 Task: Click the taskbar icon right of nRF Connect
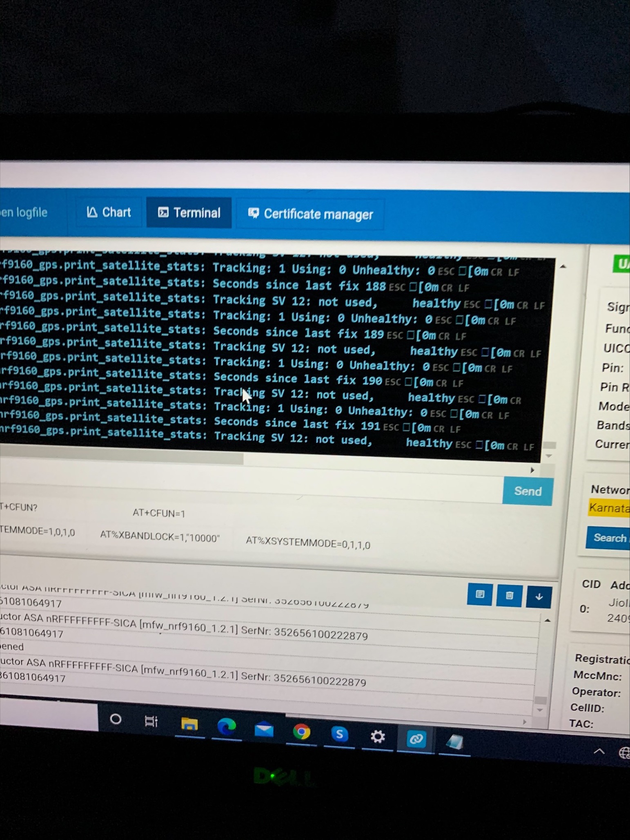pos(454,742)
